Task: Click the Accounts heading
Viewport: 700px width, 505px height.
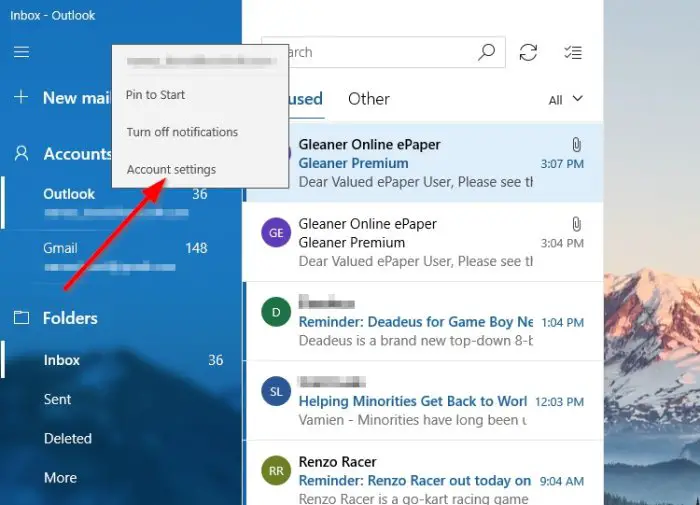Action: coord(77,154)
